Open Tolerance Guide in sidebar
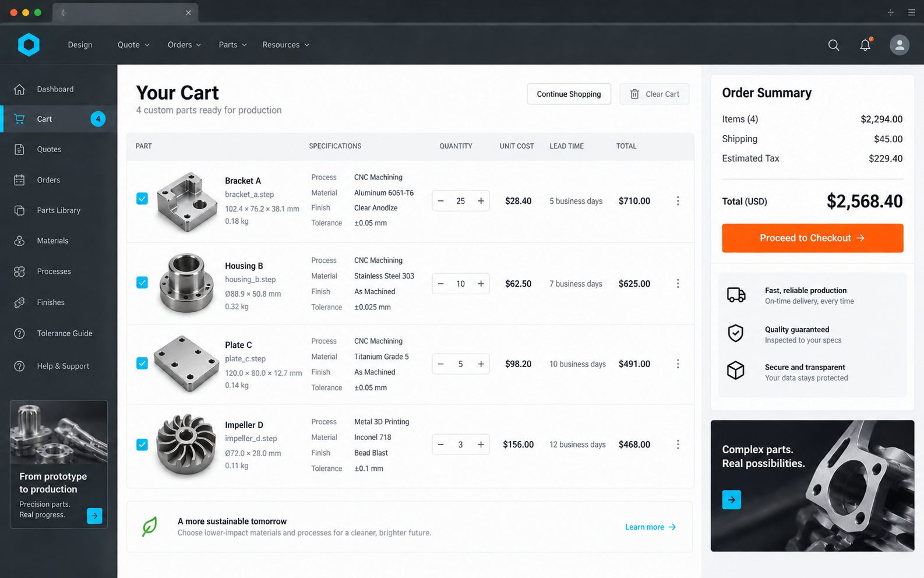Viewport: 924px width, 578px height. click(59, 333)
